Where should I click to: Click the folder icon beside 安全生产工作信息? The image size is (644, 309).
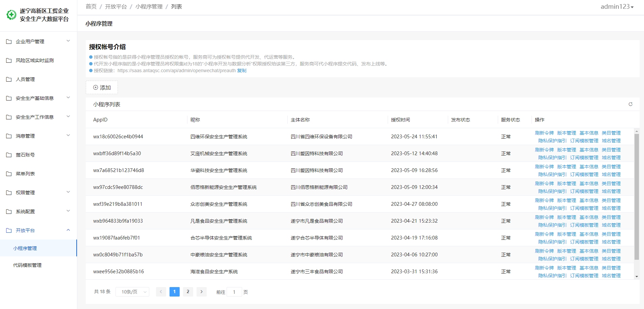pos(9,117)
